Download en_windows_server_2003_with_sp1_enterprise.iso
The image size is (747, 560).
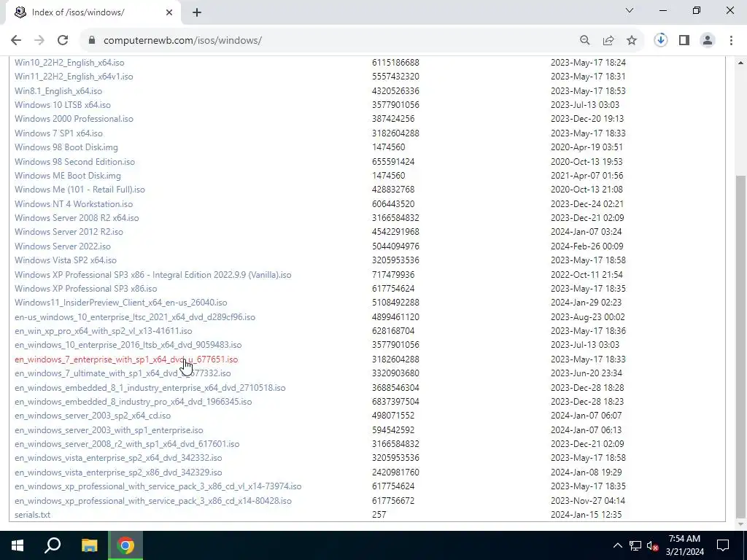click(109, 430)
